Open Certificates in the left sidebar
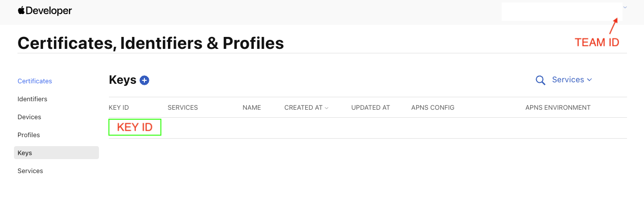 [34, 81]
